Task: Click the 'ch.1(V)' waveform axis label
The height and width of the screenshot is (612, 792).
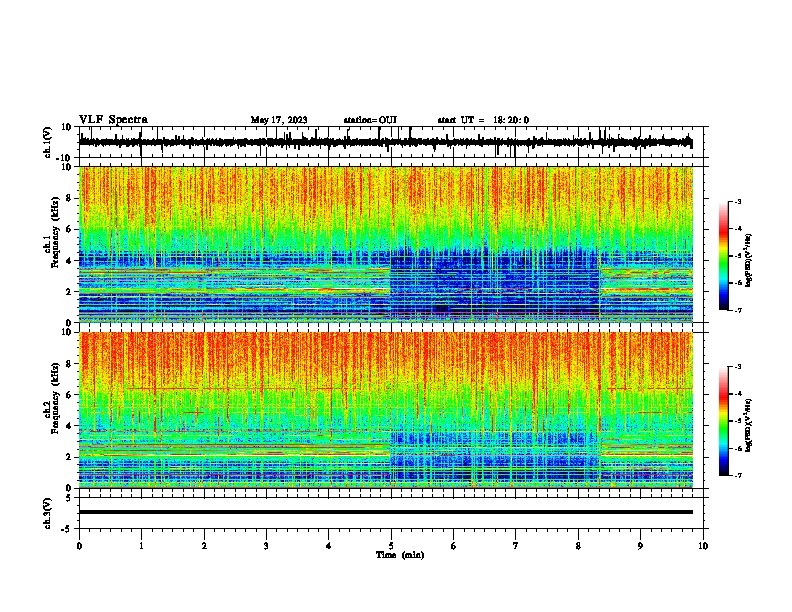Action: tap(48, 142)
